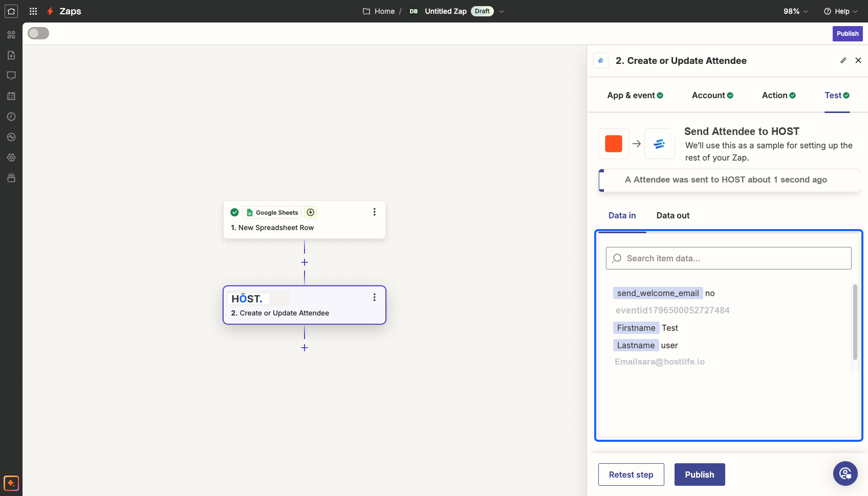The width and height of the screenshot is (868, 496).
Task: Open the Zap details file icon in sidebar
Action: (11, 55)
